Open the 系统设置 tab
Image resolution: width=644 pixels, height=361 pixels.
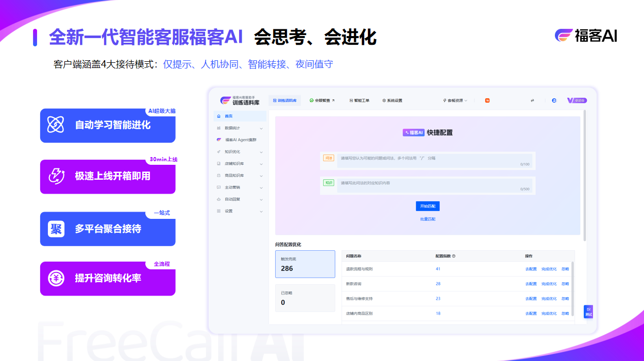pyautogui.click(x=392, y=100)
